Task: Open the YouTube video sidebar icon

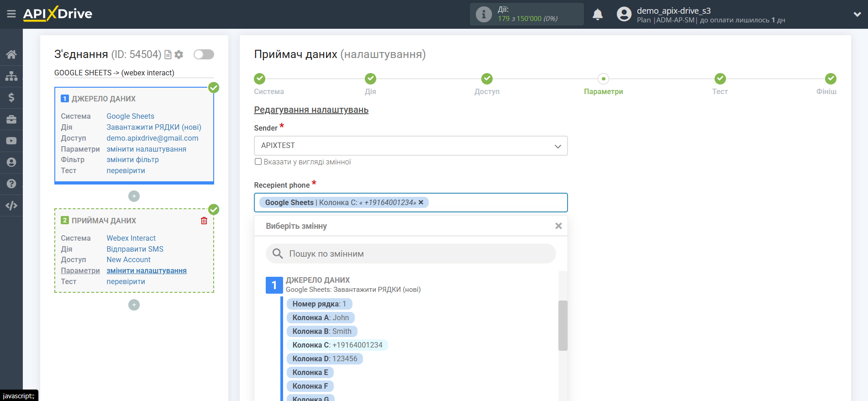Action: coord(11,141)
